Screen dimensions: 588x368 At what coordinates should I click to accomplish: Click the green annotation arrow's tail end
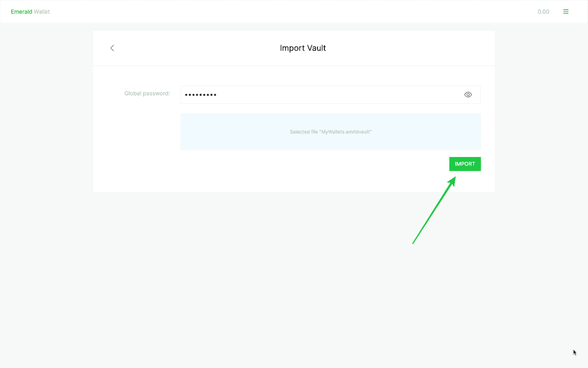tap(414, 242)
